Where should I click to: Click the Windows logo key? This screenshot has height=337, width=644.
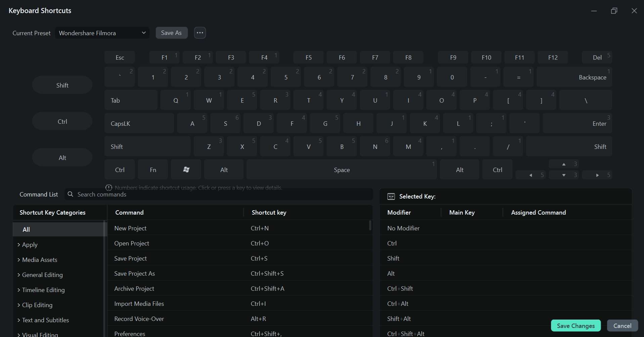pos(186,170)
